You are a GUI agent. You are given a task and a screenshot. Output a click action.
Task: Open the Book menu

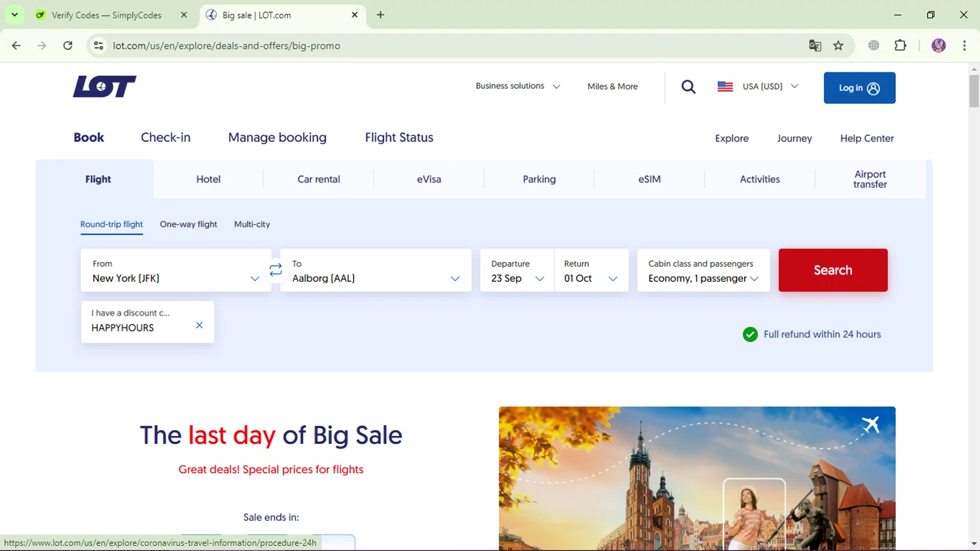(x=89, y=137)
